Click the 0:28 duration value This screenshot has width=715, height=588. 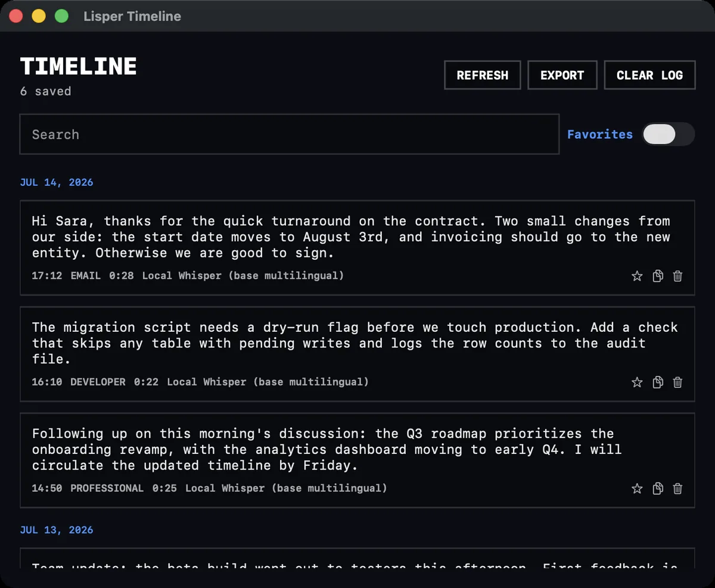pyautogui.click(x=122, y=276)
